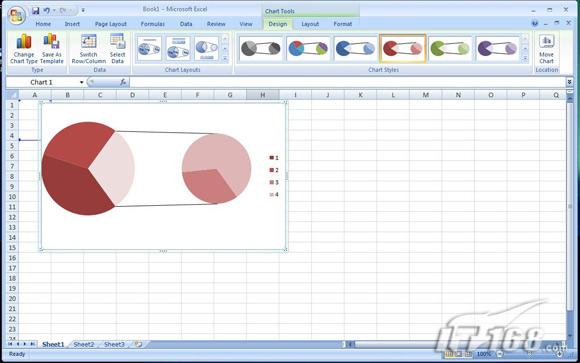Open the Select Data dialog
This screenshot has width=580, height=363.
click(118, 48)
